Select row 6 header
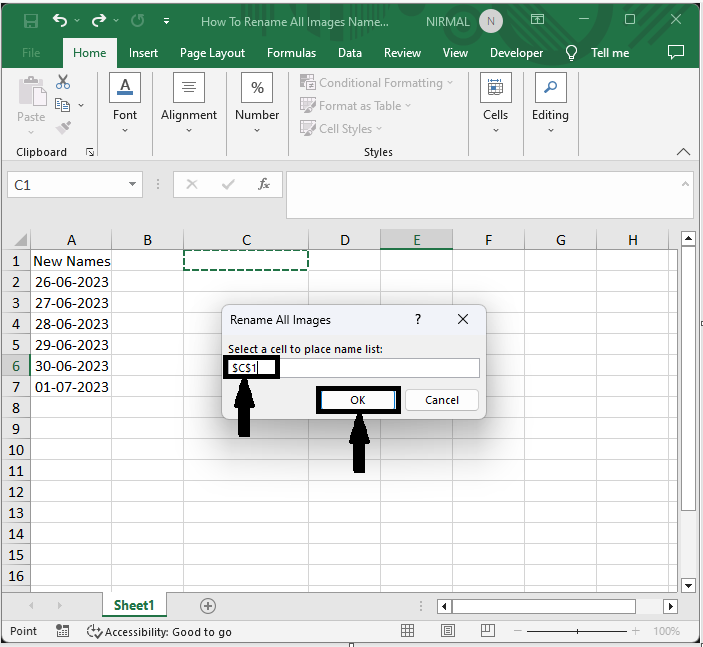 pyautogui.click(x=16, y=366)
